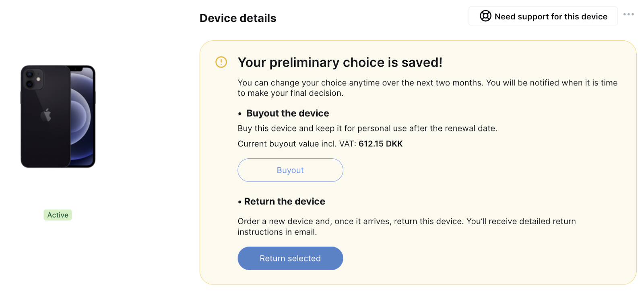Click the bullet beside Return the device
The image size is (644, 291).
point(240,202)
